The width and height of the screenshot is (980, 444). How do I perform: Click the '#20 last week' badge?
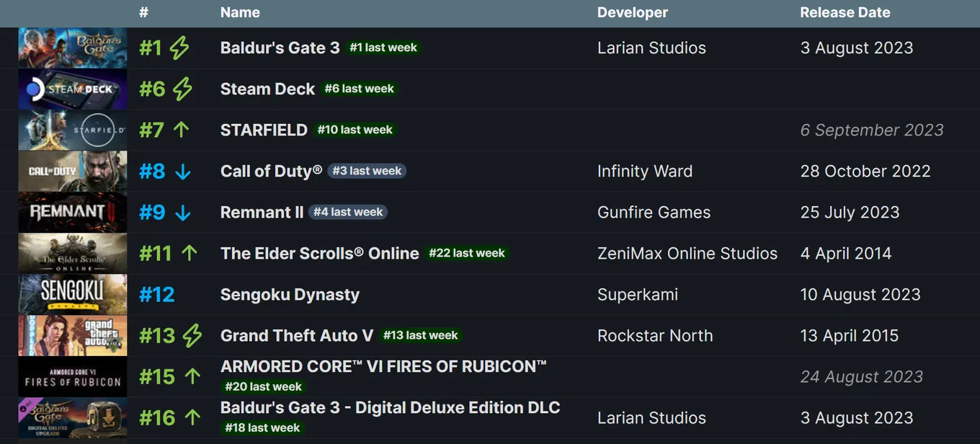click(x=263, y=386)
